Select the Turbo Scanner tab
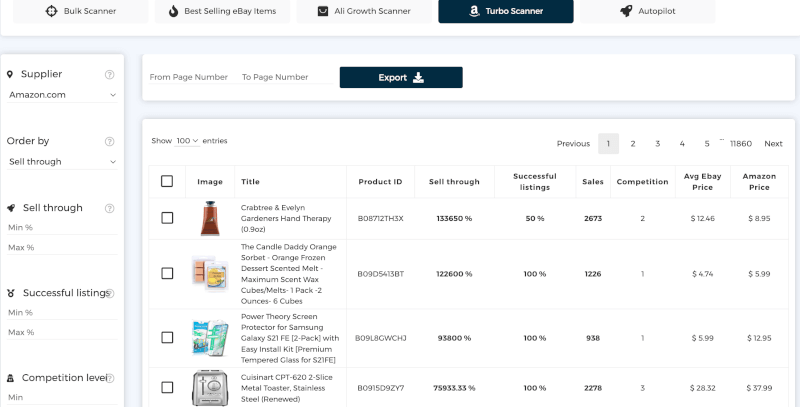The width and height of the screenshot is (800, 407). 506,11
